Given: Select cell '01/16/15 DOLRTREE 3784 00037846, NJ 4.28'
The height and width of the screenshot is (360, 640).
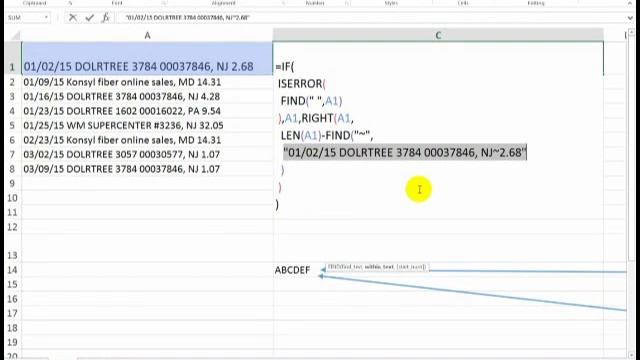Looking at the screenshot, I should point(147,96).
